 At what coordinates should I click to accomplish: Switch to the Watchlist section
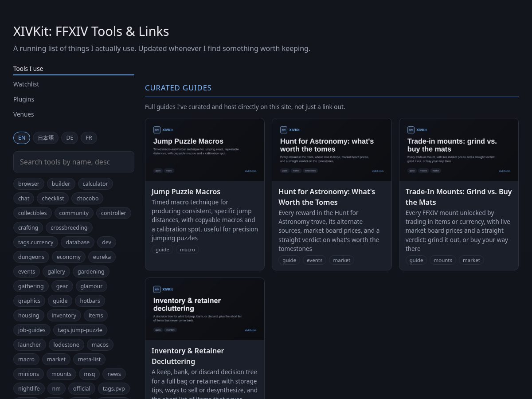74,84
